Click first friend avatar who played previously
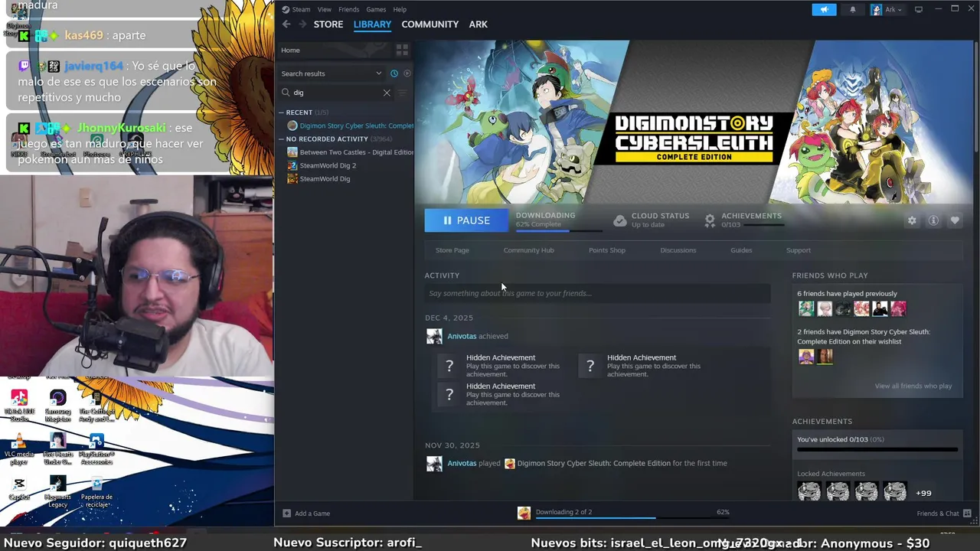Image resolution: width=980 pixels, height=551 pixels. click(806, 308)
